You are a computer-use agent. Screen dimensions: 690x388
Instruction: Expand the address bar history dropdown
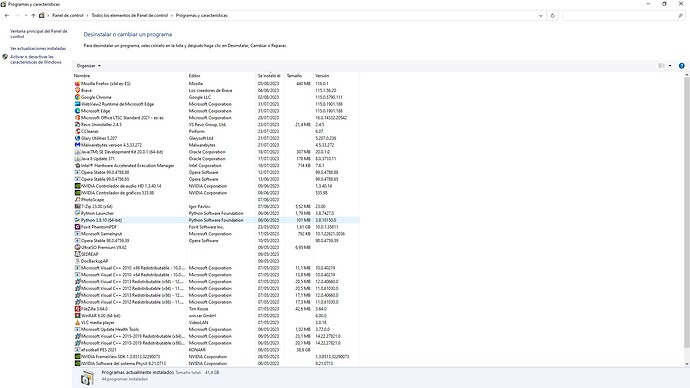pos(540,15)
